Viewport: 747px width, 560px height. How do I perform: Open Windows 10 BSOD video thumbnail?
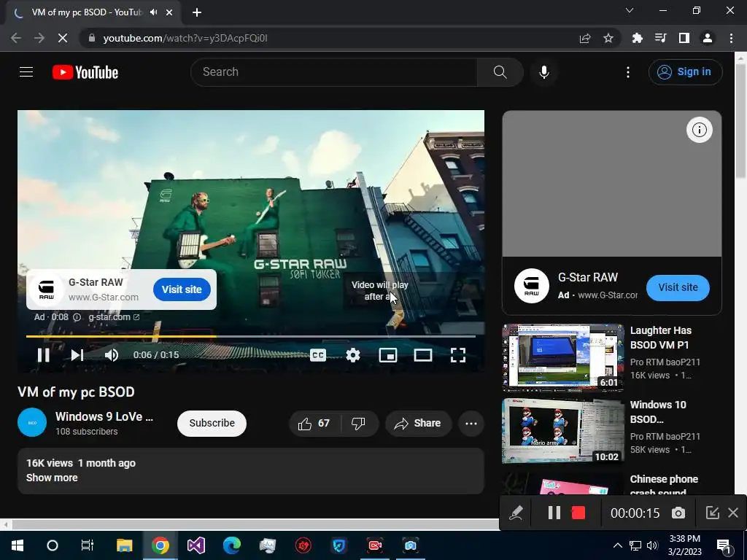coord(562,431)
